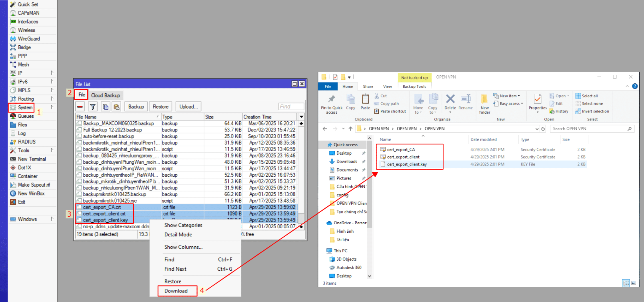Click Select all in Explorer ribbon
The height and width of the screenshot is (302, 644).
[x=586, y=96]
